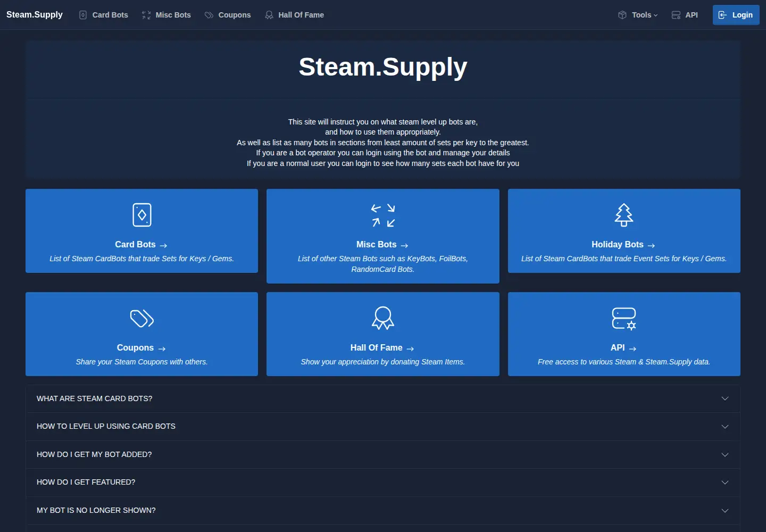This screenshot has width=766, height=532.
Task: Click 'Show your appreciation by donating Steam Items.' text
Action: coord(383,362)
